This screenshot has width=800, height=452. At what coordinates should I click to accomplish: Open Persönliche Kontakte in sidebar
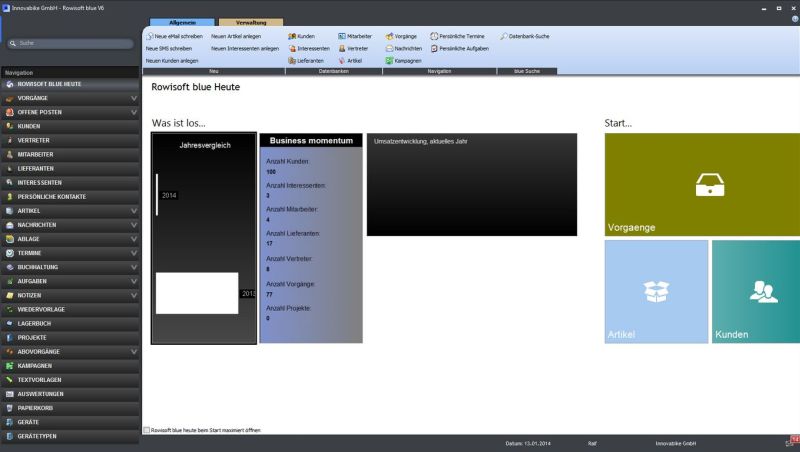[70, 197]
